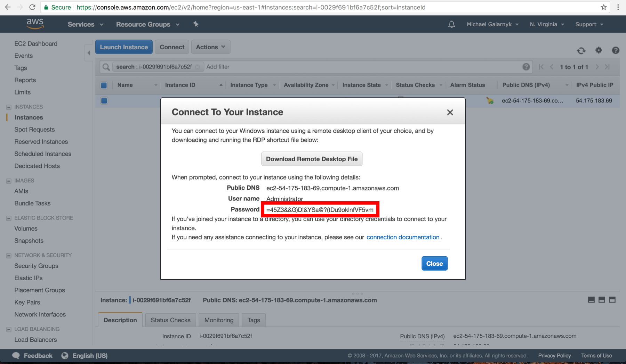Click the Add filter field
This screenshot has height=364, width=626.
(x=218, y=67)
